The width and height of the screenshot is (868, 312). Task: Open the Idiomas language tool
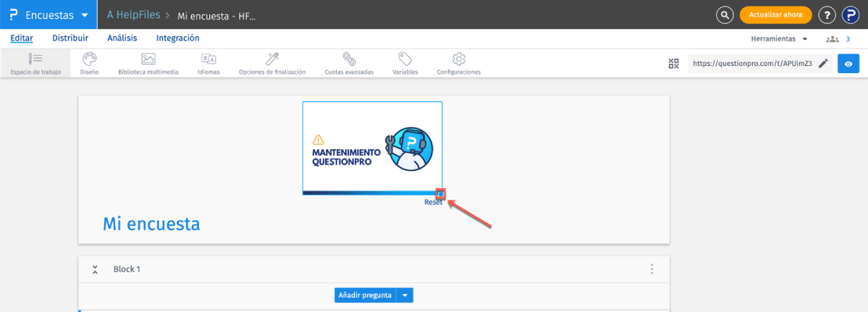click(208, 64)
